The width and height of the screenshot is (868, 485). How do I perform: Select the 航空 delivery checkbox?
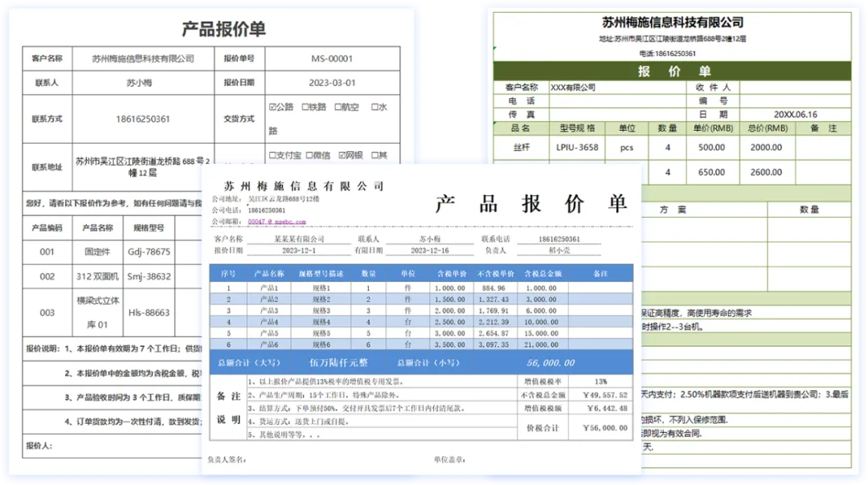click(x=338, y=107)
